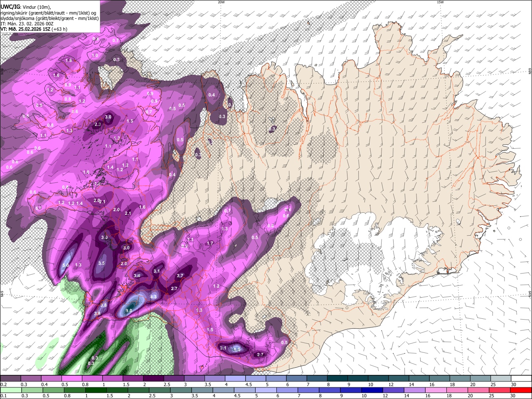This screenshot has width=532, height=399.
Task: Click the top-row swatch between 0.2 and 0.3
Action: [x=10, y=379]
